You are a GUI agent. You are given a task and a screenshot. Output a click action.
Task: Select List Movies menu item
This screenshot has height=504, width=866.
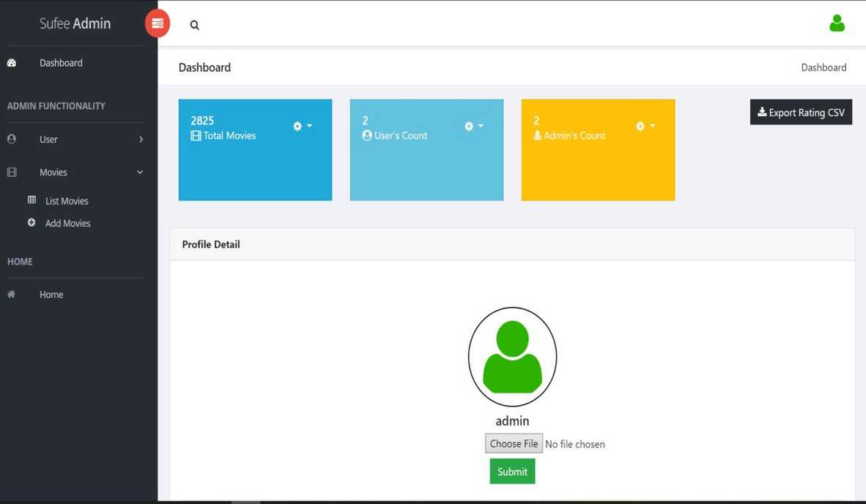tap(67, 201)
